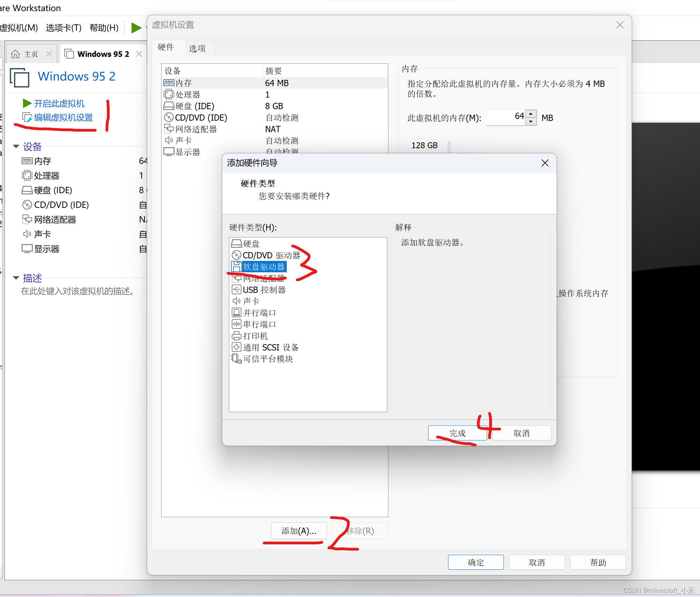Start the VM using the green play icon
The width and height of the screenshot is (700, 597).
click(x=136, y=28)
